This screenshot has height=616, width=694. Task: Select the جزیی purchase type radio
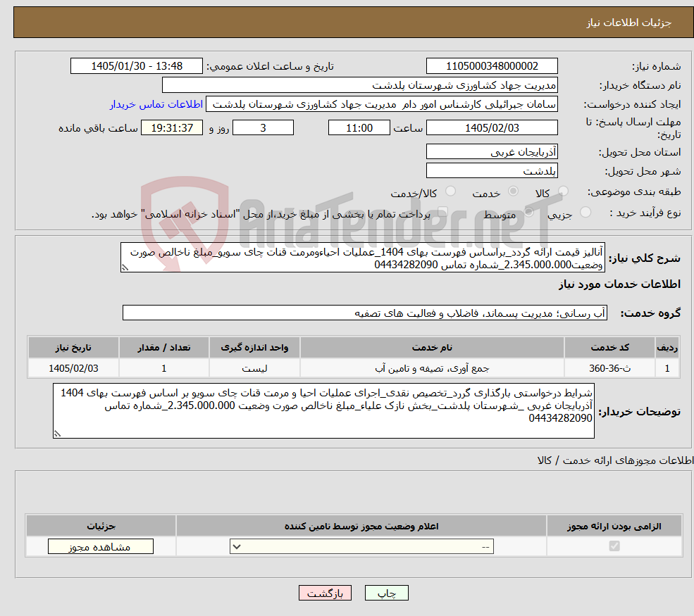585,213
